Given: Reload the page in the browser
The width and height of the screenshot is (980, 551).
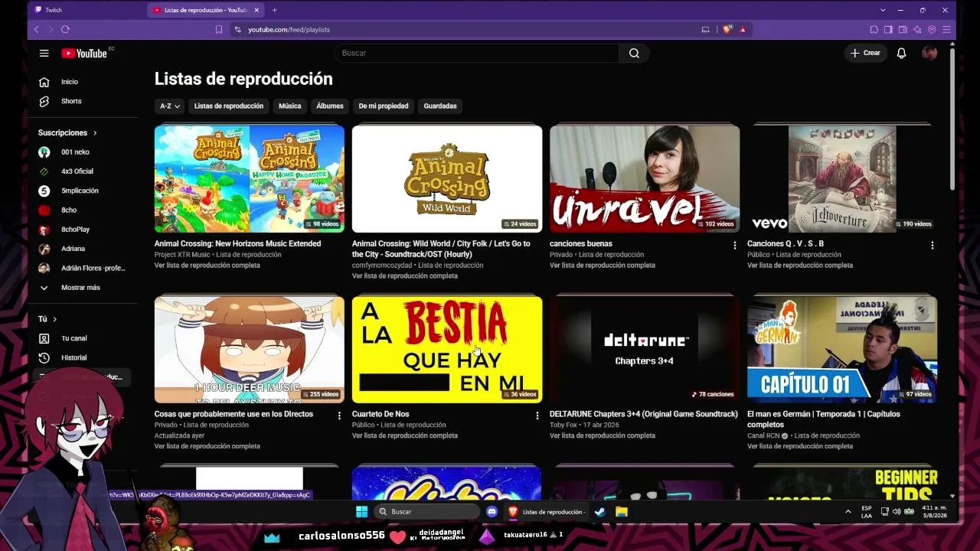Looking at the screenshot, I should pos(65,29).
